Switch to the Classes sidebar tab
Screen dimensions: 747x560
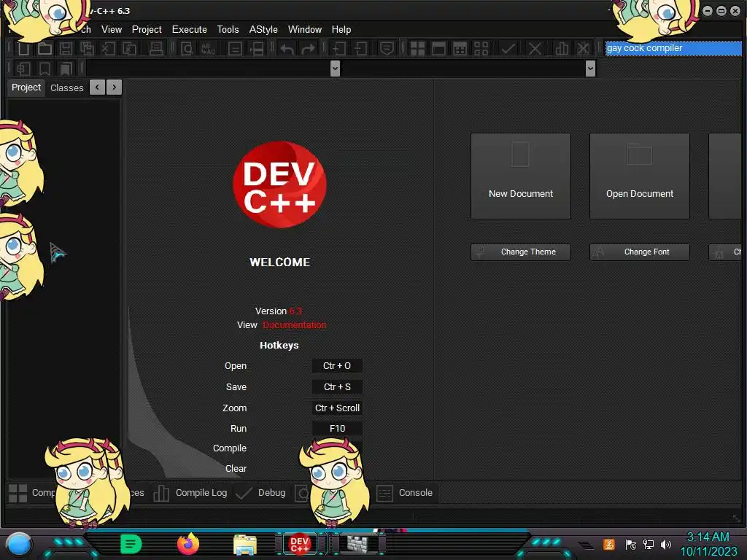tap(66, 88)
